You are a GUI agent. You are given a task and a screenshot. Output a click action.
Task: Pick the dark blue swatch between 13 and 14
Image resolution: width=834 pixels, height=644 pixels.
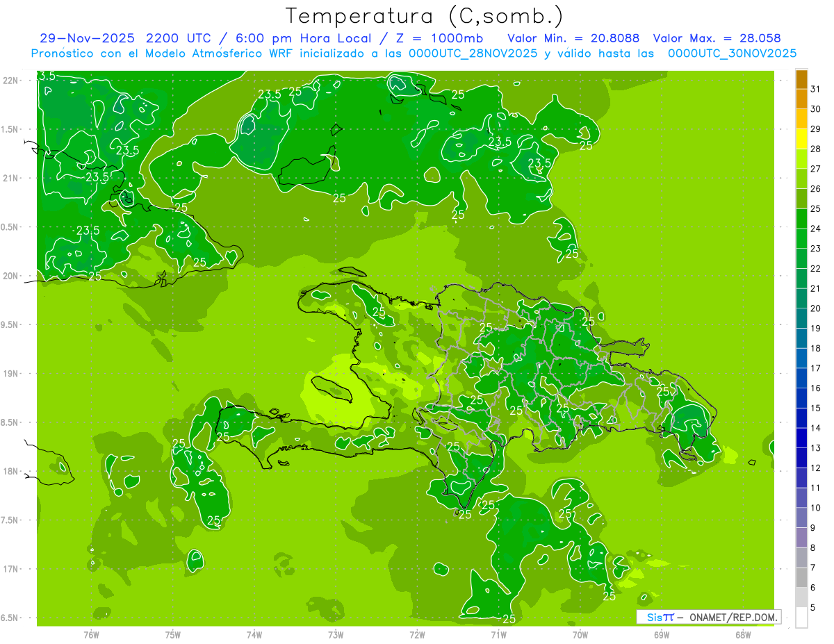[801, 438]
